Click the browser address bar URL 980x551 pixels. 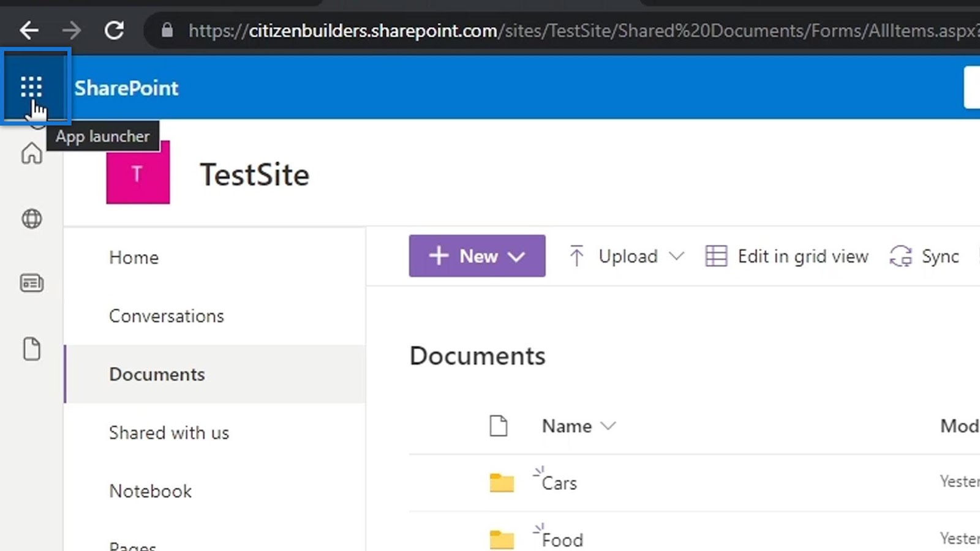582,30
